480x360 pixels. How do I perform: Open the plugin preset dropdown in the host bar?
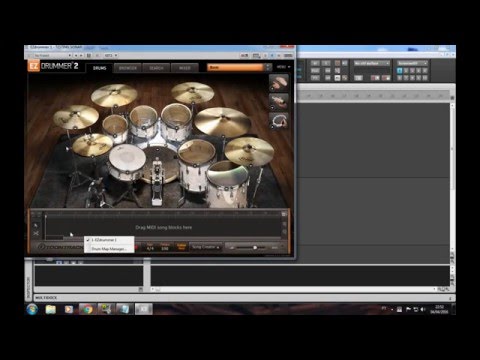pos(52,55)
